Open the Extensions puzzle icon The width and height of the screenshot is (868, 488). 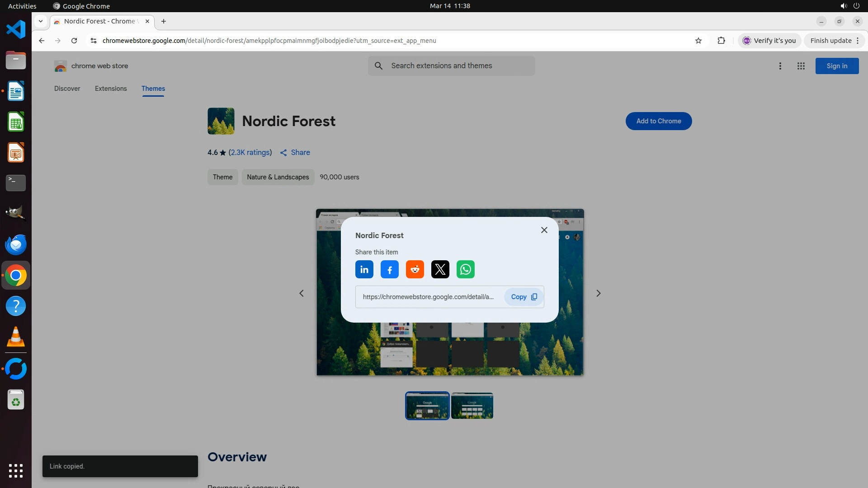721,41
